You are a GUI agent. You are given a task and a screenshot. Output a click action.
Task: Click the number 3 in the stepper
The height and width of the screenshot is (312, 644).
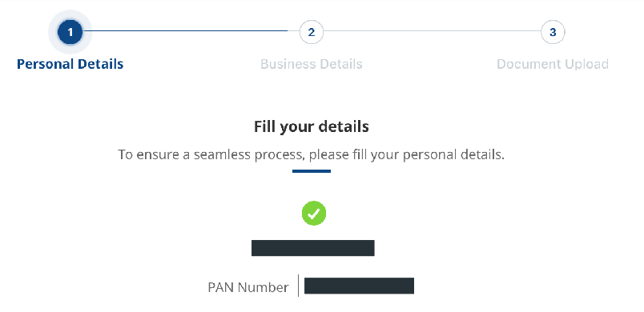[553, 32]
